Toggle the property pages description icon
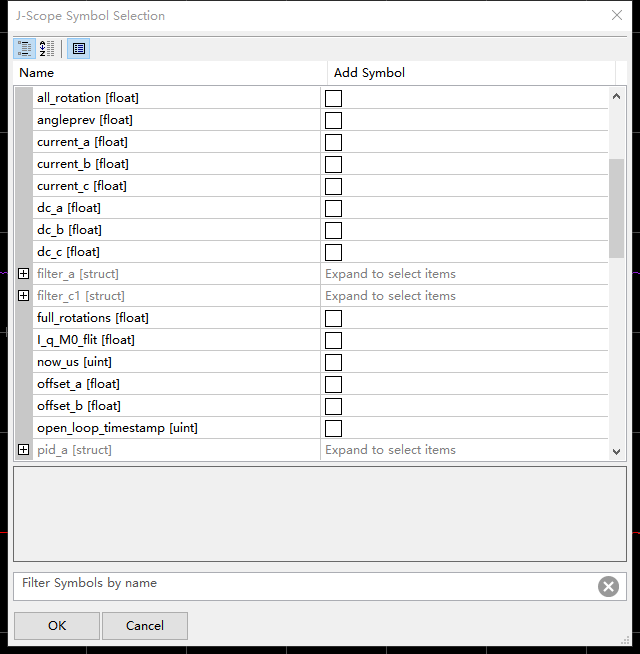The width and height of the screenshot is (640, 654). [79, 48]
